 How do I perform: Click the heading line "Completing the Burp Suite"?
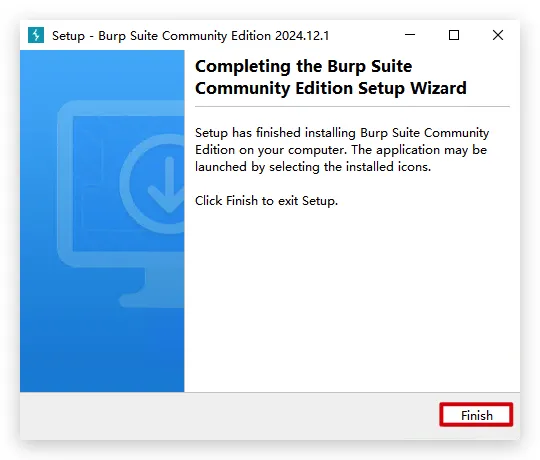point(303,66)
